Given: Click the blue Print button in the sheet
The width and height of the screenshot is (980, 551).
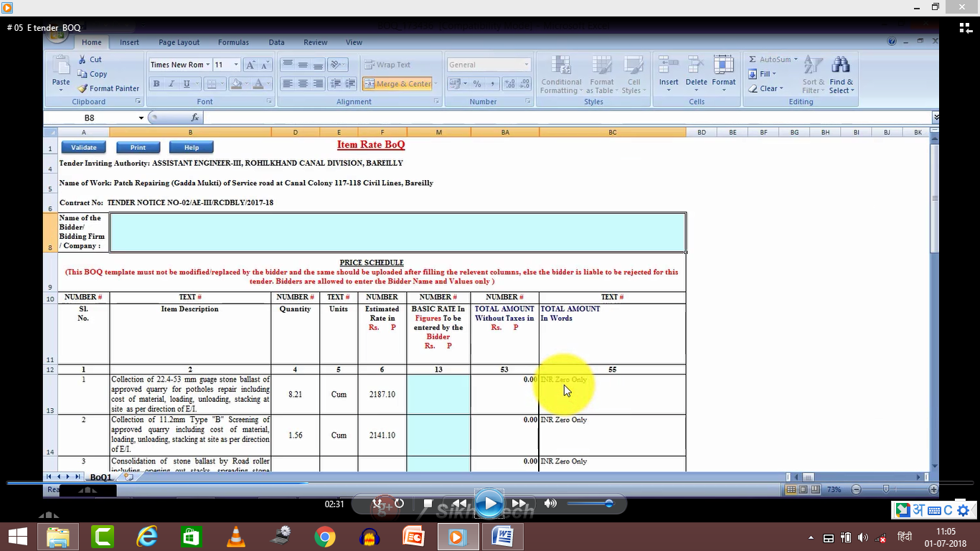Looking at the screenshot, I should (138, 147).
